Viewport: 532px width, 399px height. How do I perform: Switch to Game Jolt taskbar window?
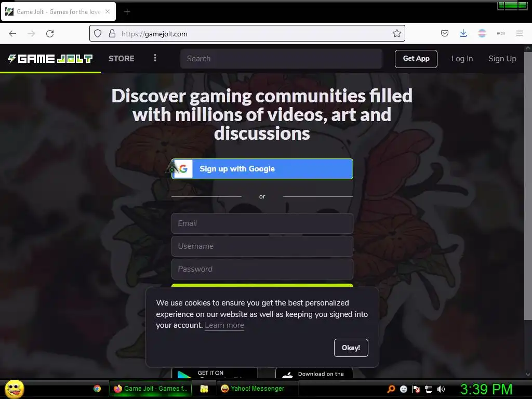[x=151, y=389]
